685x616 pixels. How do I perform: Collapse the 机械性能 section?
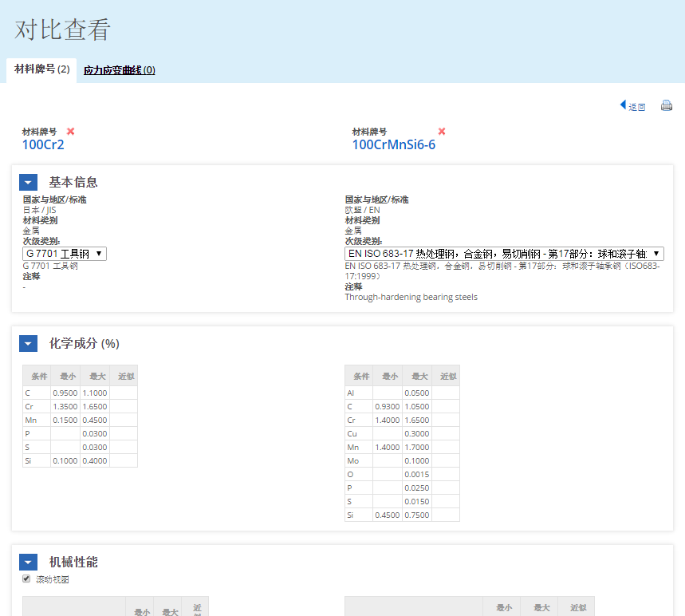(x=28, y=562)
